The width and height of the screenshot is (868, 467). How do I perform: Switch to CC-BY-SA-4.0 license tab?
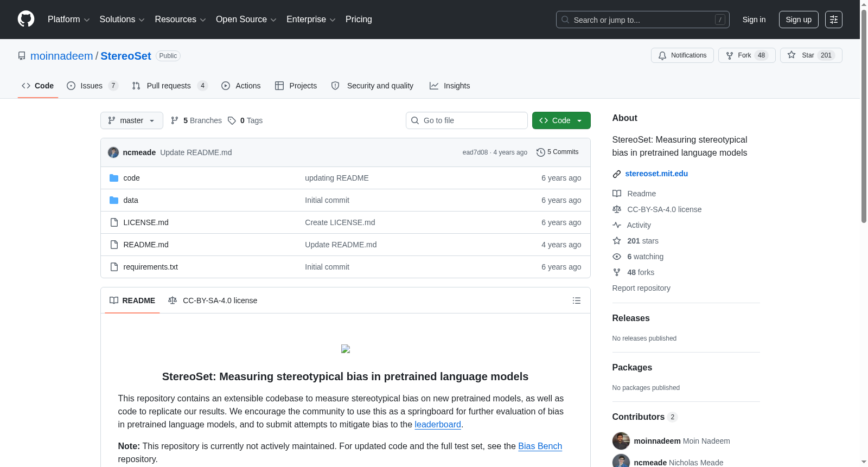[x=213, y=300]
